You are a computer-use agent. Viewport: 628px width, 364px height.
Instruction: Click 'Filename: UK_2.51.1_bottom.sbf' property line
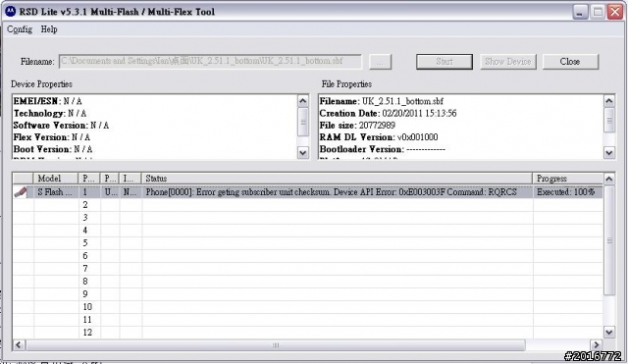tap(382, 101)
